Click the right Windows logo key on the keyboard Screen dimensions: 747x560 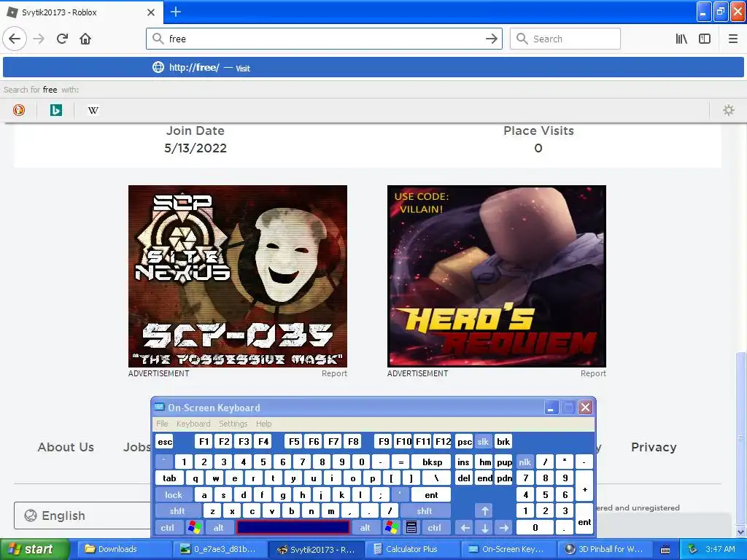point(392,528)
